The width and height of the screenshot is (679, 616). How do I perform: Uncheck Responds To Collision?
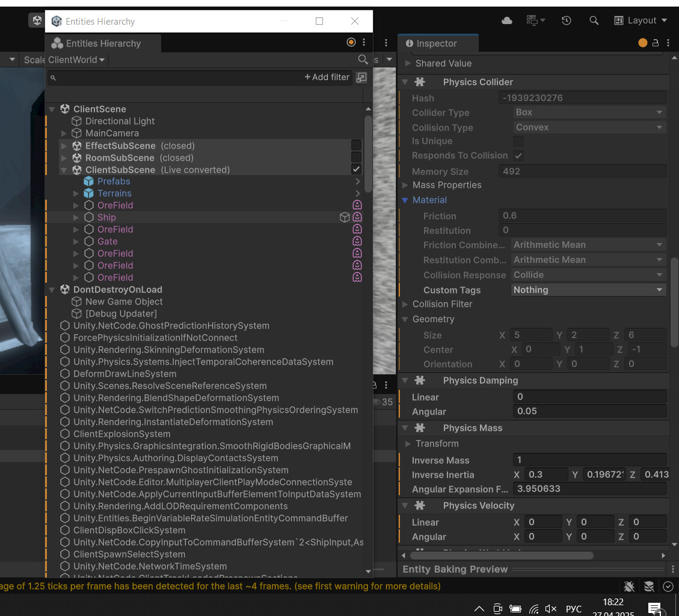(518, 155)
